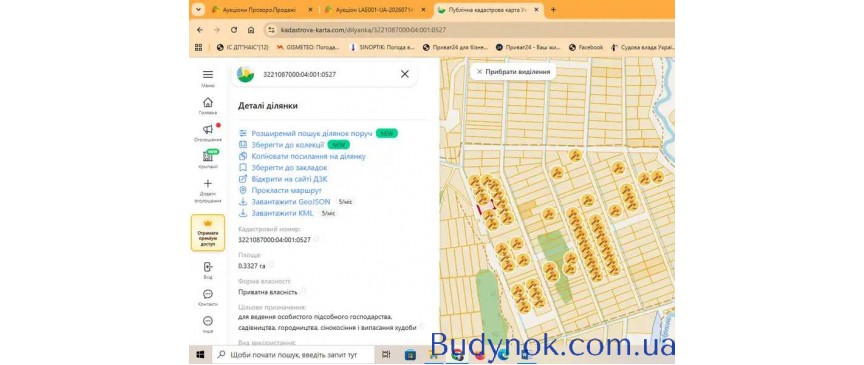
Task: Select the area value 0.3327 га
Action: [x=251, y=266]
